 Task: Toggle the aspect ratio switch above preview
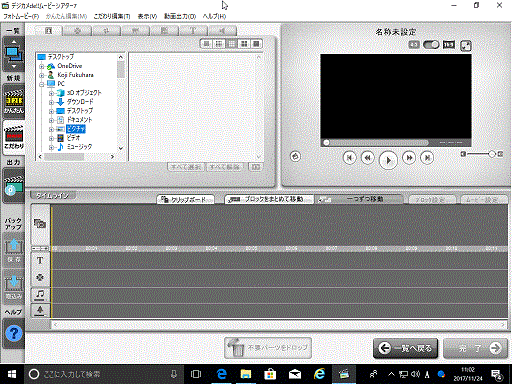tap(431, 45)
